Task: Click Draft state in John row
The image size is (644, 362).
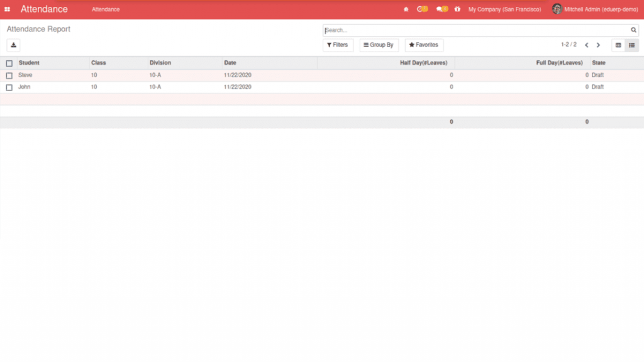Action: [597, 87]
